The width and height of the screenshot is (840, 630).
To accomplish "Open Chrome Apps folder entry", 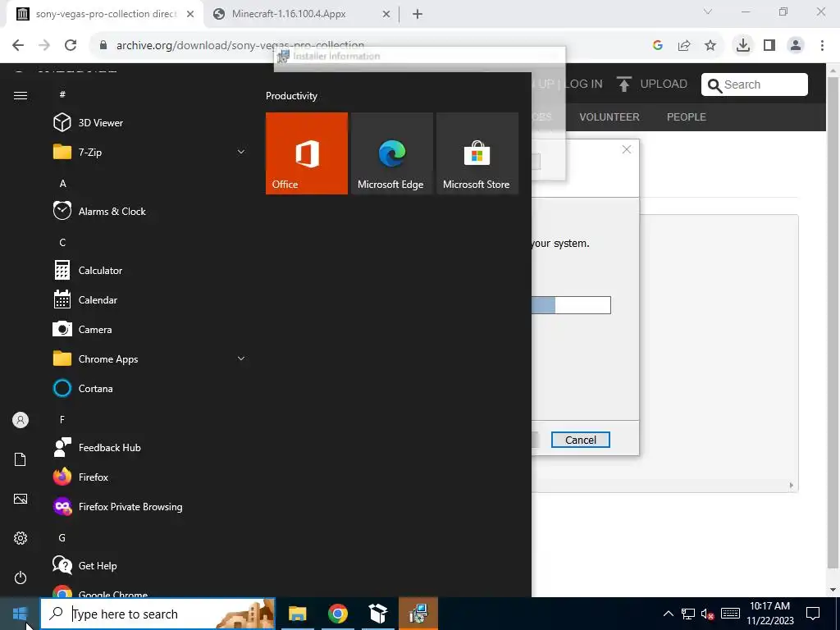I will click(150, 359).
